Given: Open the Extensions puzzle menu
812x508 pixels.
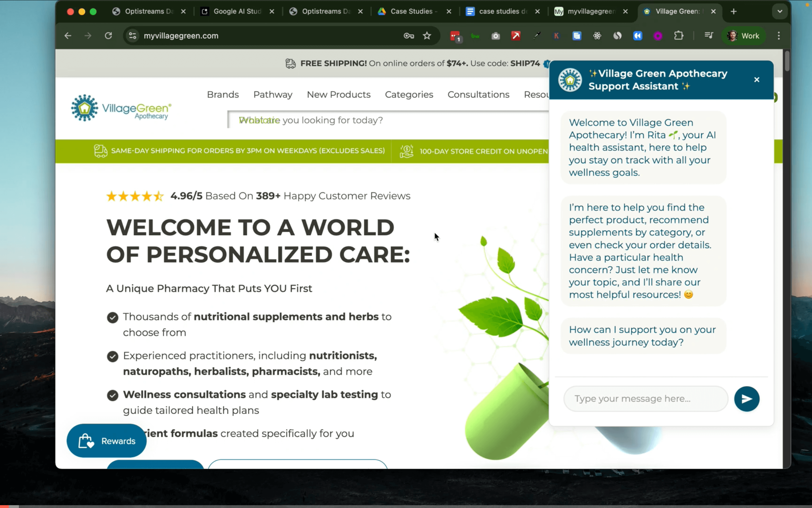Looking at the screenshot, I should pos(678,36).
